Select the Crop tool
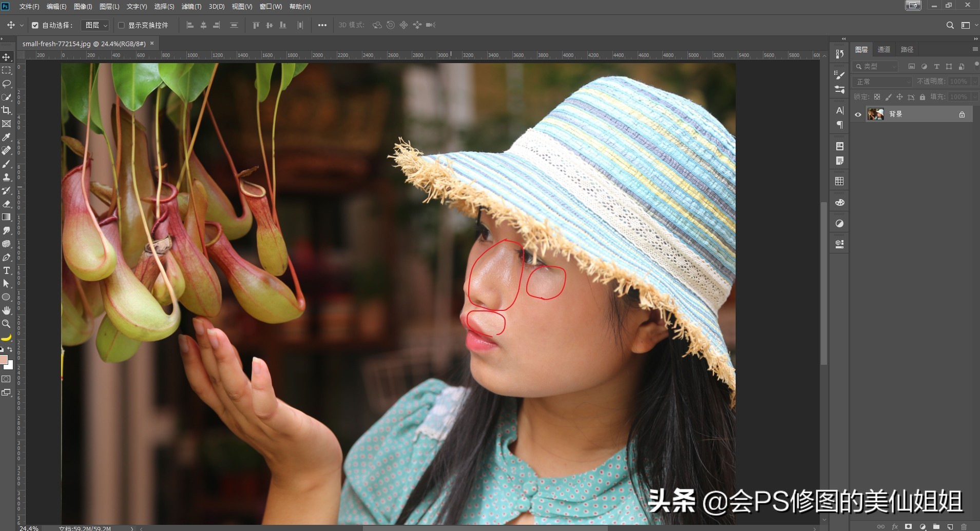Viewport: 980px width, 531px height. [7, 110]
